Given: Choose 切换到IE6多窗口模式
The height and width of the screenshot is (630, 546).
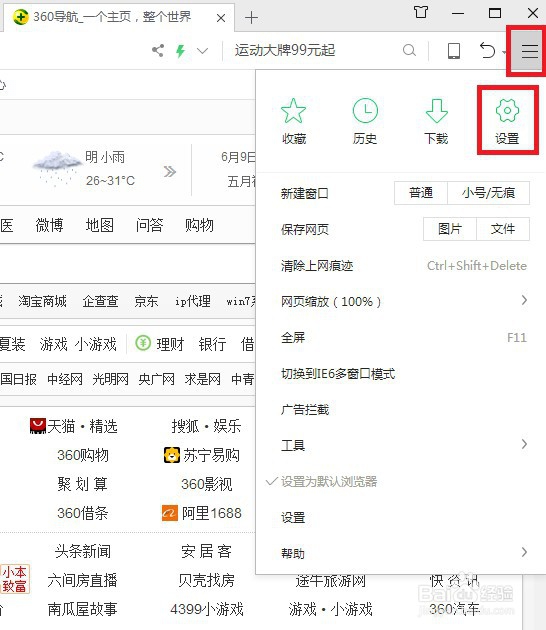Looking at the screenshot, I should tap(400, 374).
